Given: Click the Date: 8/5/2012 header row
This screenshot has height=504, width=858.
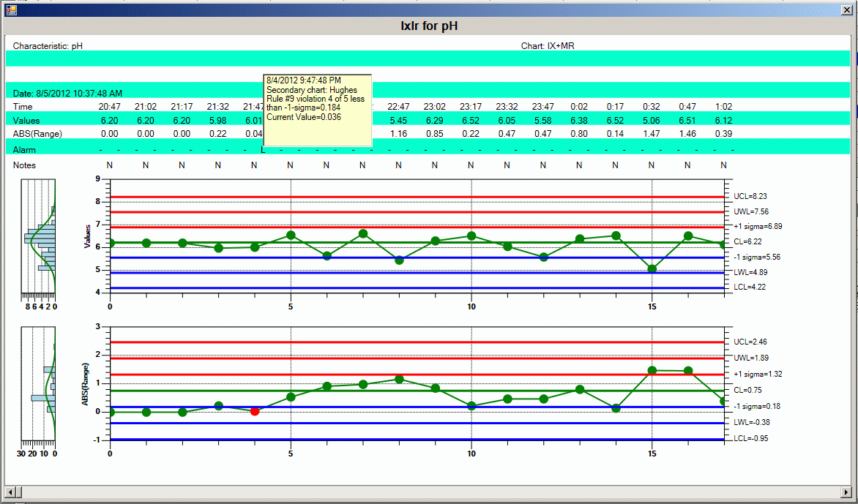Looking at the screenshot, I should click(x=67, y=93).
